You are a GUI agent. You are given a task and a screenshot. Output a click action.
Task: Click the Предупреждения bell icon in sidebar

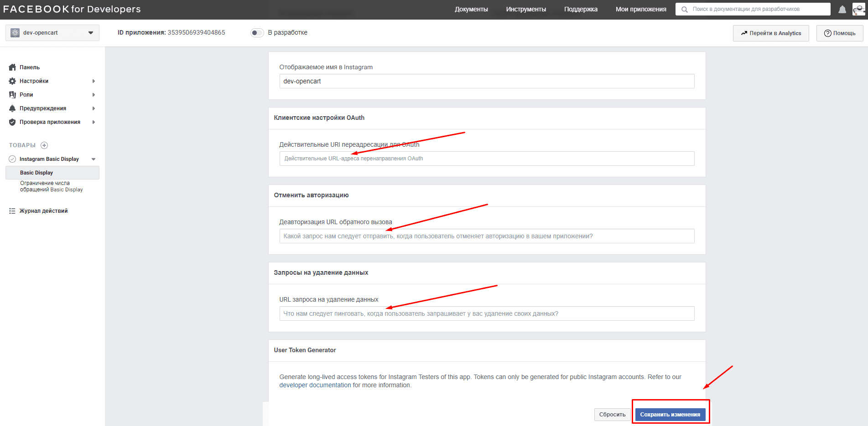[x=12, y=108]
